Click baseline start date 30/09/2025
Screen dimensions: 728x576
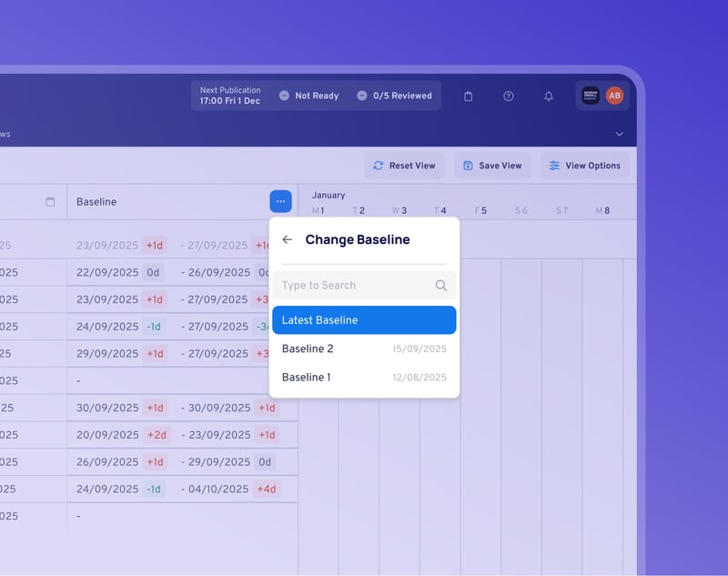[107, 408]
